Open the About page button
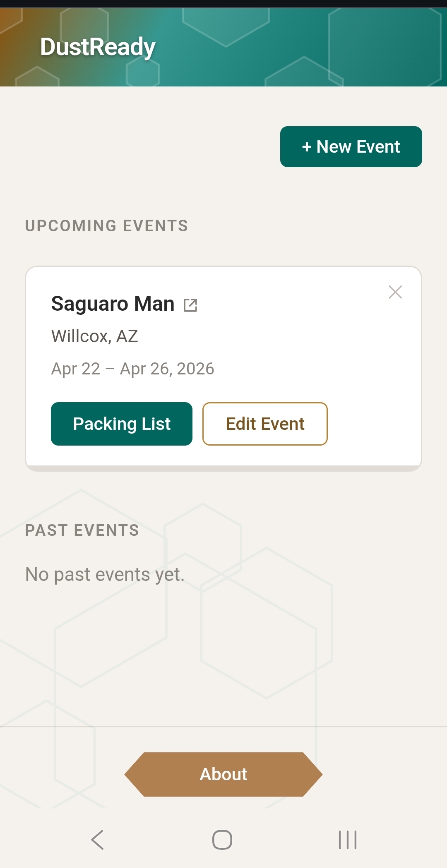 (x=223, y=774)
